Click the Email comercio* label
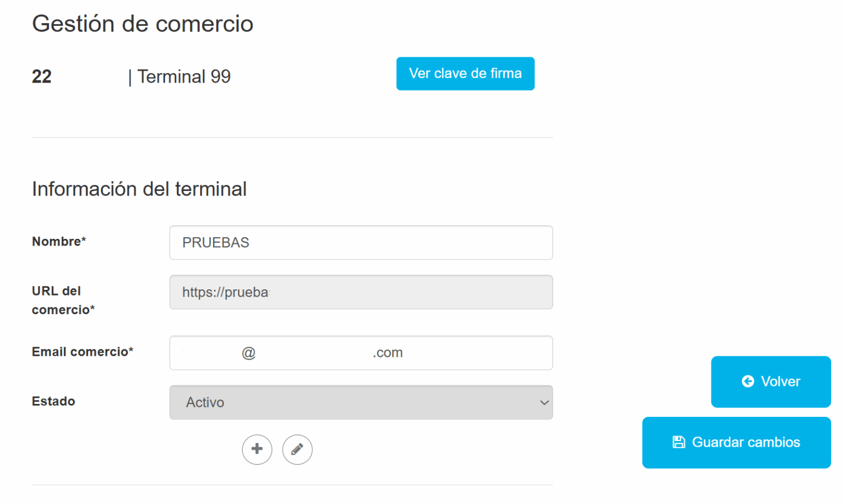Screen dimensions: 843x504 click(83, 352)
